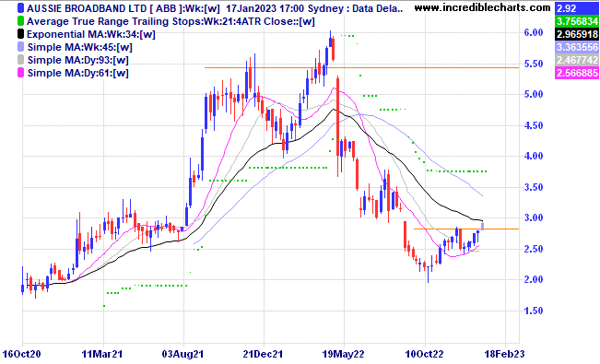Click the 18Feb23 date axis label
The height and width of the screenshot is (364, 600).
[504, 354]
